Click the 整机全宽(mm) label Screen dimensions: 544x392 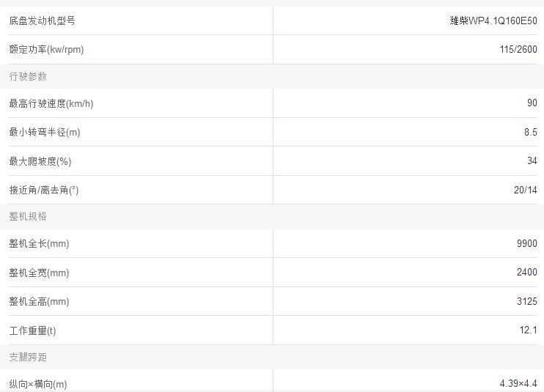point(39,273)
